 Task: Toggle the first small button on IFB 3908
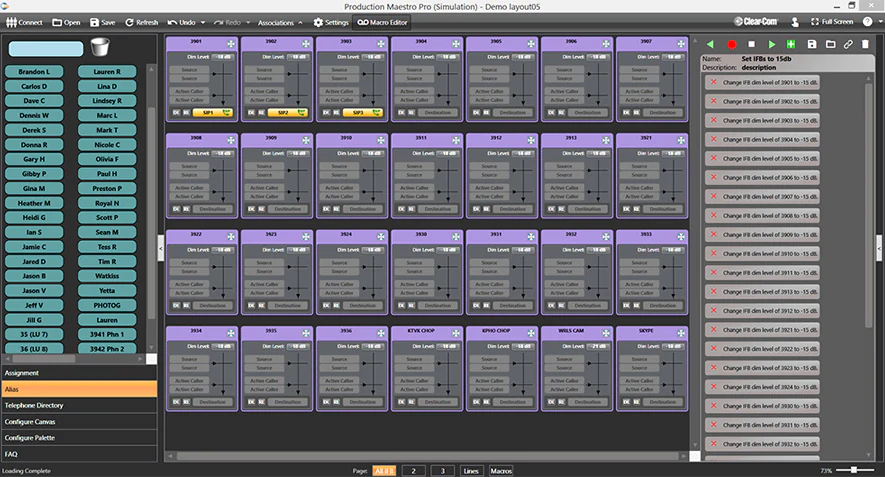tap(176, 209)
